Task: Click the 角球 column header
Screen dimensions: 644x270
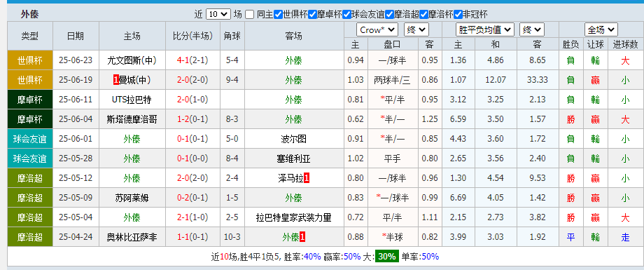Action: [x=232, y=36]
